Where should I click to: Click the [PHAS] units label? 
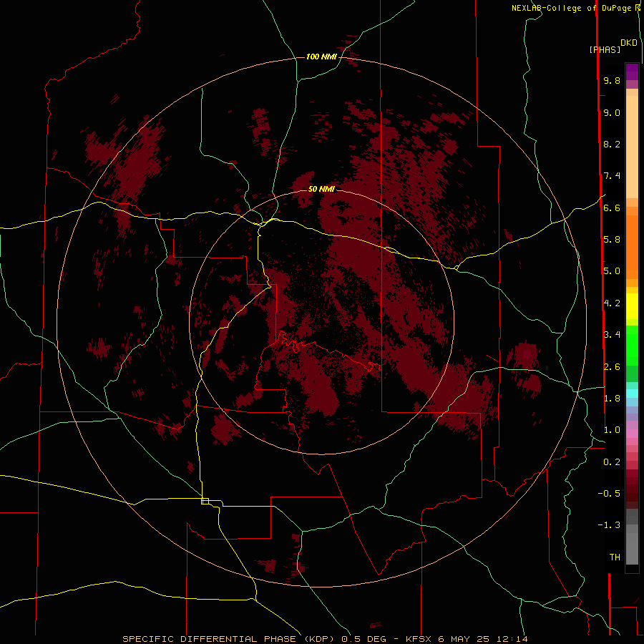click(605, 49)
